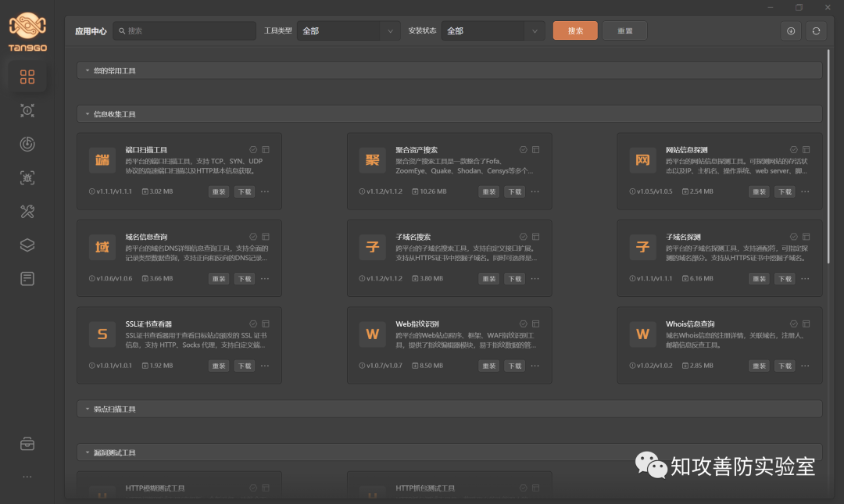Toggle check circle on 端口扫描工具 card

(253, 150)
